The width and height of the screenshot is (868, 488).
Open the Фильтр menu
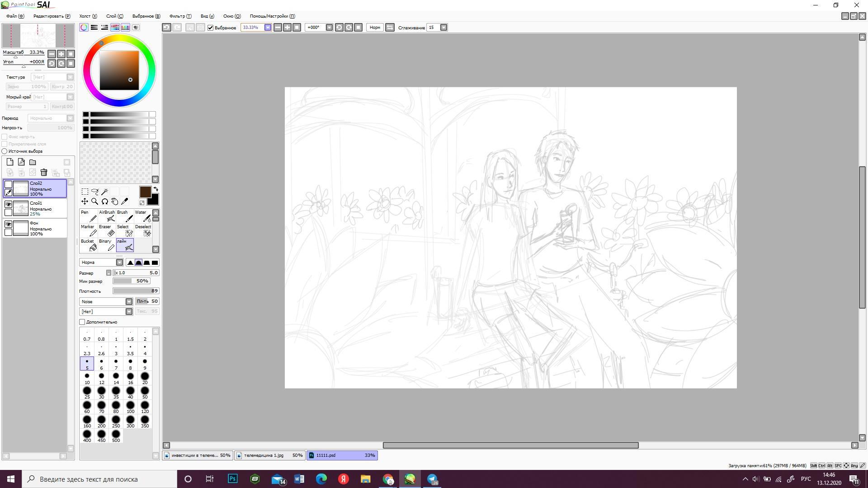[180, 16]
